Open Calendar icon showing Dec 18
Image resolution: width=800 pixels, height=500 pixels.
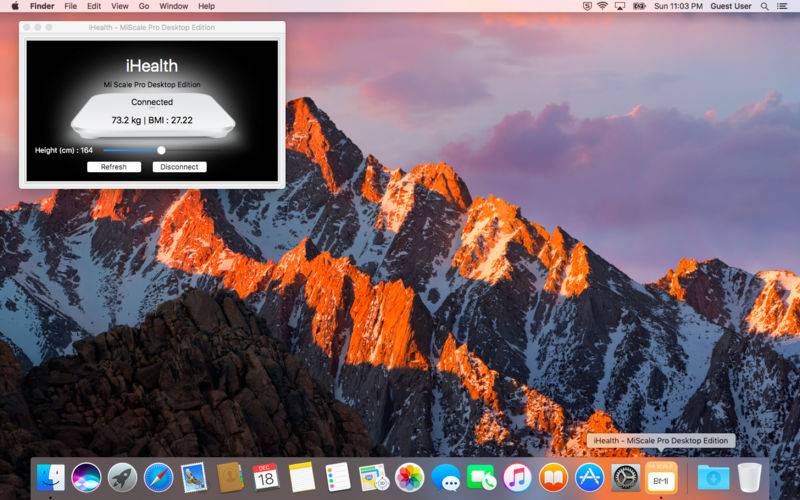pos(266,478)
